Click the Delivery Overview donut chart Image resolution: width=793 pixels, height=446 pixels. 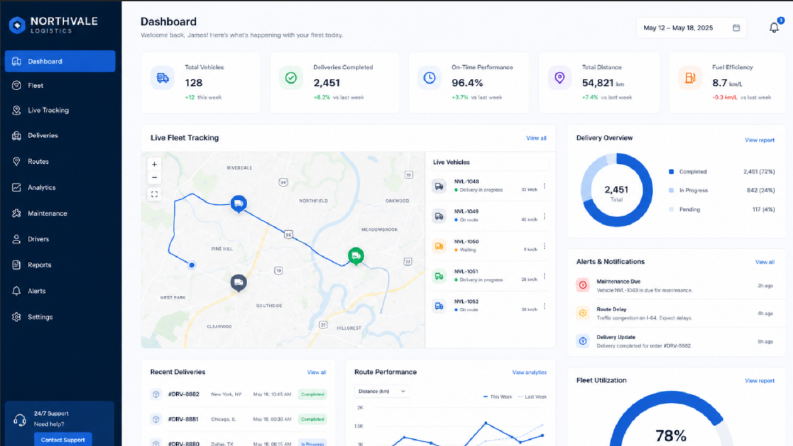(616, 190)
